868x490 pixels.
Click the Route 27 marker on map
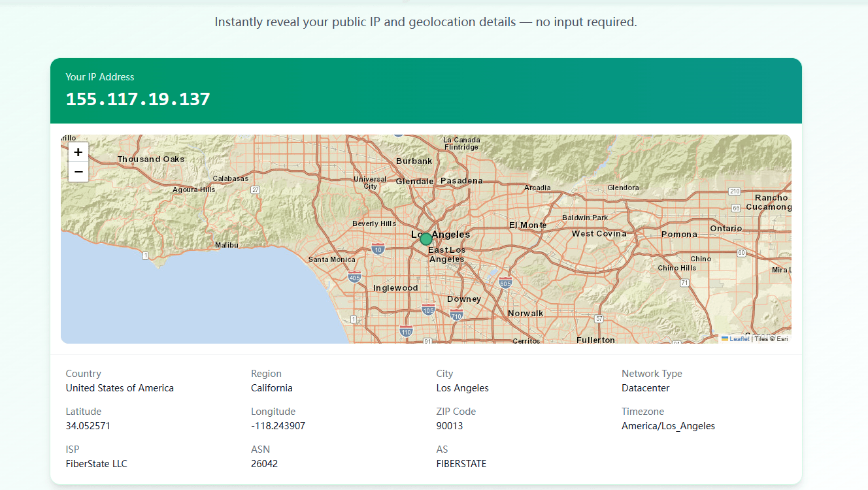pos(256,189)
